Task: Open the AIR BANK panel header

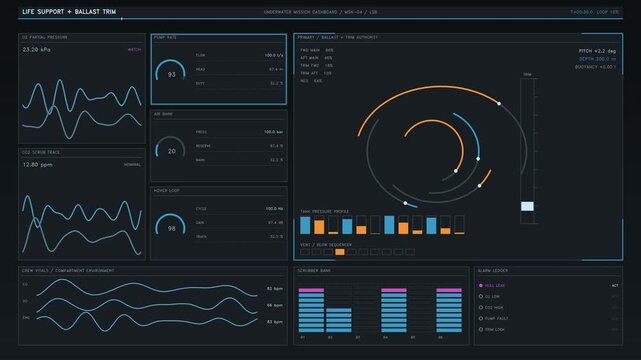Action: coord(163,114)
